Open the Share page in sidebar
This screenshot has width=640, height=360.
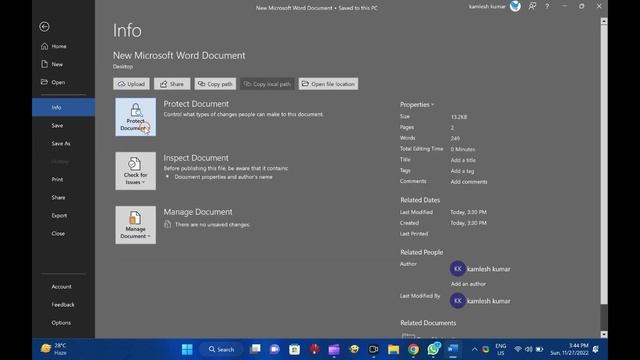[63, 197]
